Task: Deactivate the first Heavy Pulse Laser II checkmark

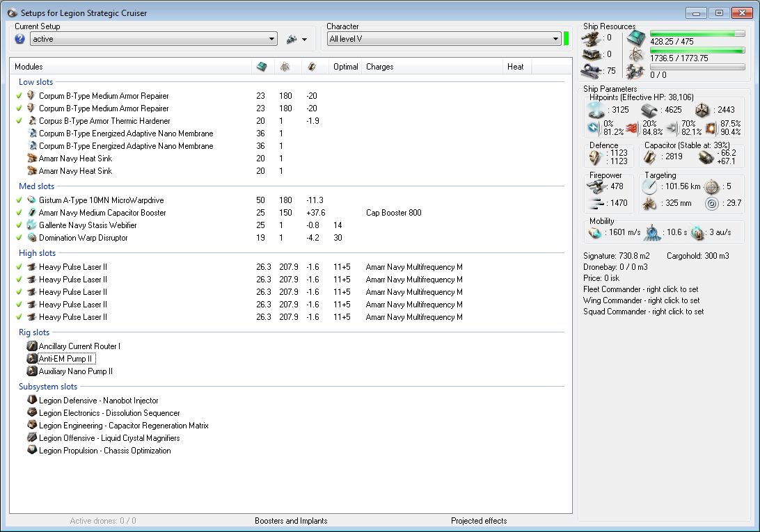Action: point(19,267)
